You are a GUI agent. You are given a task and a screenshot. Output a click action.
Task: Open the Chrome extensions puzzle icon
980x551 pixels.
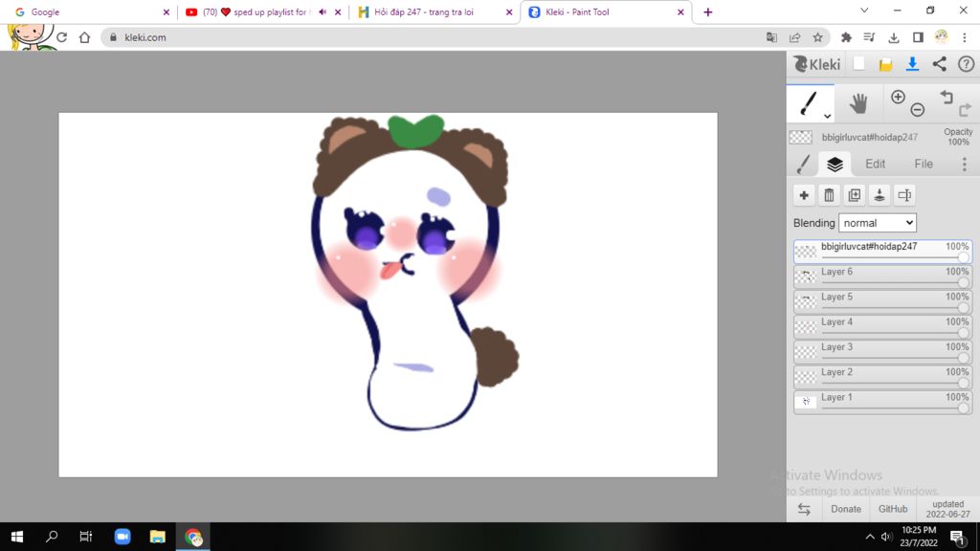846,37
